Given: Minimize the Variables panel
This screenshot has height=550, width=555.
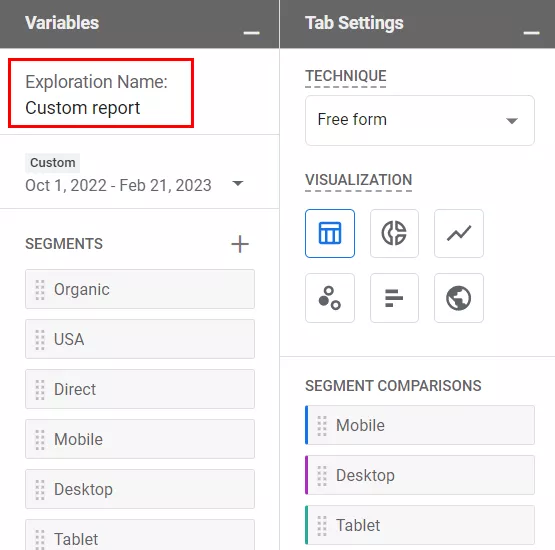Looking at the screenshot, I should point(251,33).
